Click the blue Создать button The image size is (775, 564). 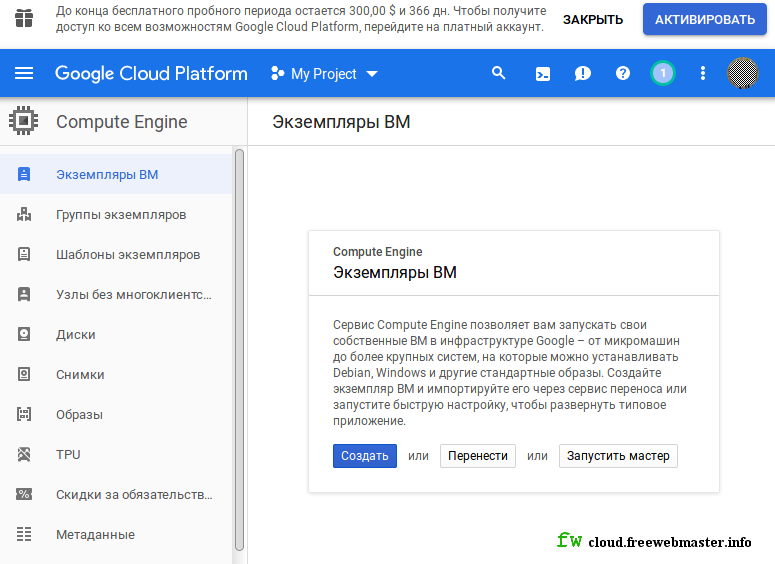point(365,456)
